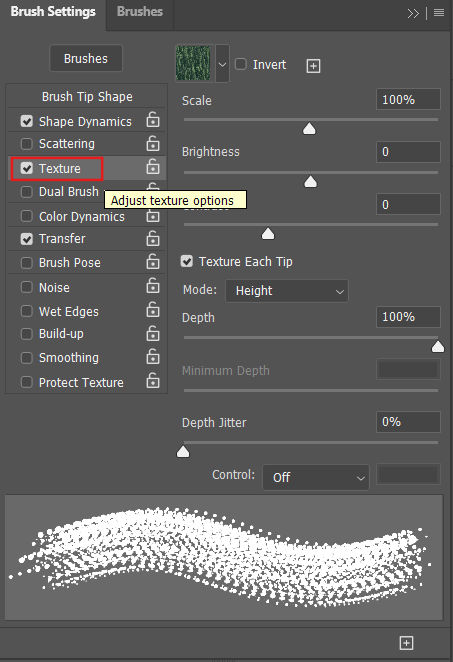The height and width of the screenshot is (662, 453).
Task: Select the Noise label
Action: [54, 288]
